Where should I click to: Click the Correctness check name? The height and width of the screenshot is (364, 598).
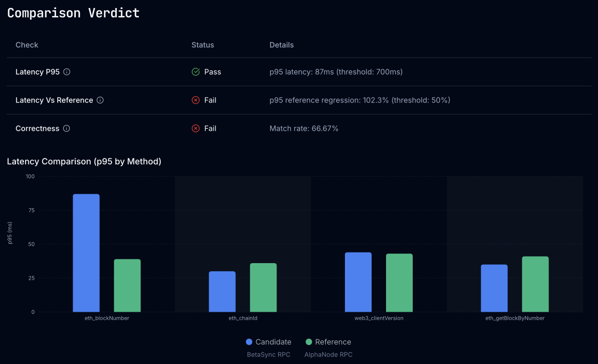coord(37,129)
